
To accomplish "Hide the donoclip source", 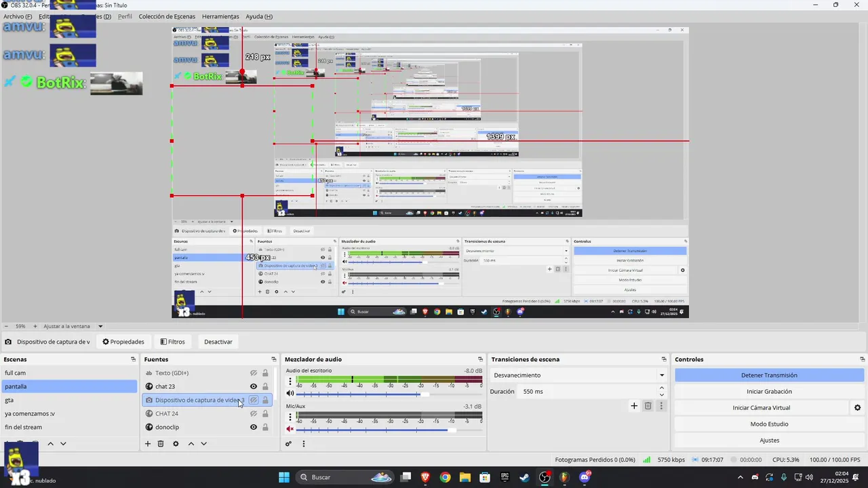I will (254, 427).
